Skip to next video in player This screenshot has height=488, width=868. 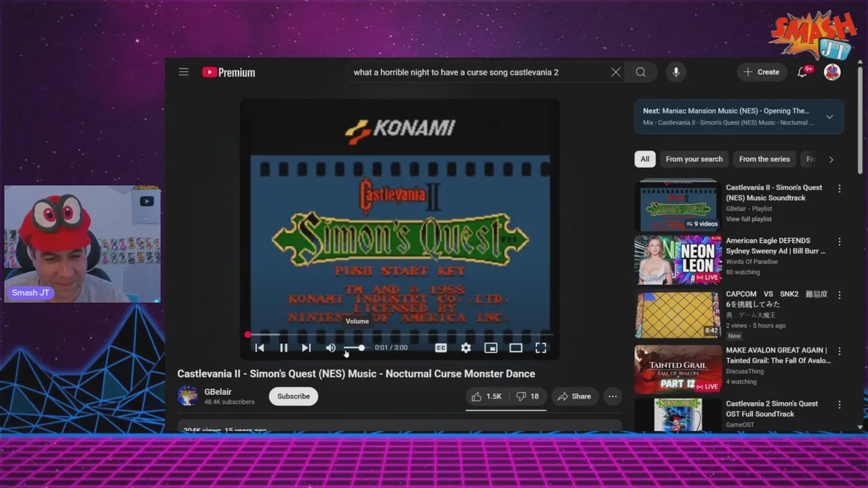pyautogui.click(x=307, y=348)
